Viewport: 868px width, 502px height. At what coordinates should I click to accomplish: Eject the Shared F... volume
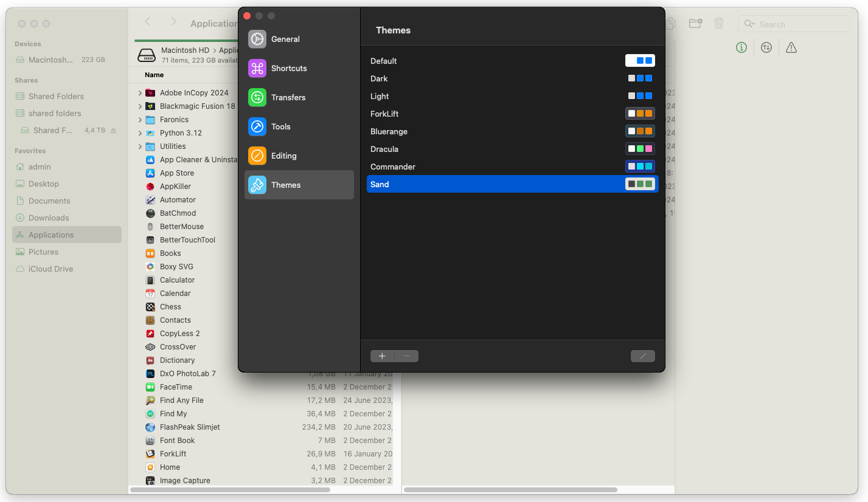114,131
